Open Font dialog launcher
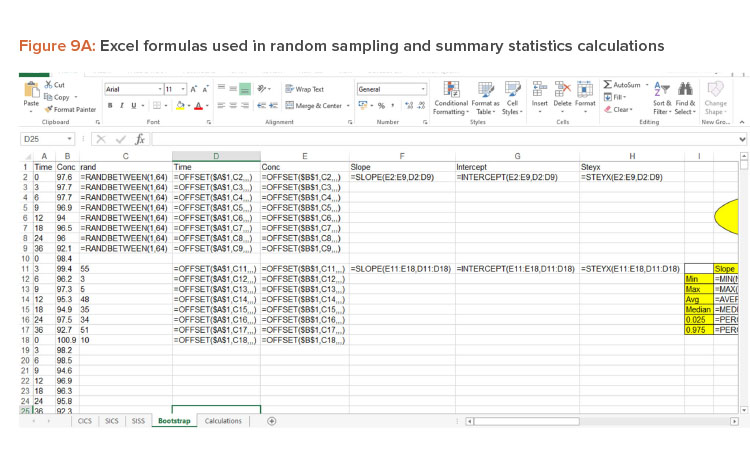 point(209,122)
